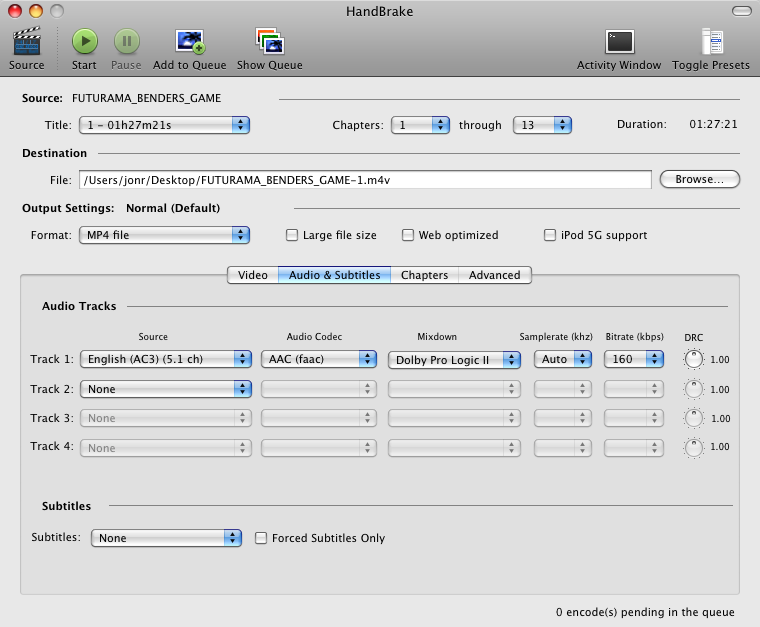This screenshot has height=627, width=760.
Task: Toggle Forced Subtitles Only checkbox
Action: tap(261, 538)
